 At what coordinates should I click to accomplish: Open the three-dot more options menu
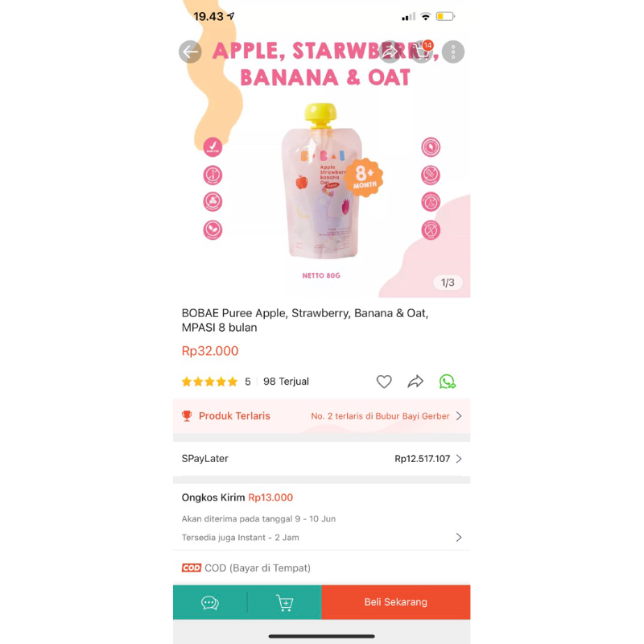pos(453,52)
